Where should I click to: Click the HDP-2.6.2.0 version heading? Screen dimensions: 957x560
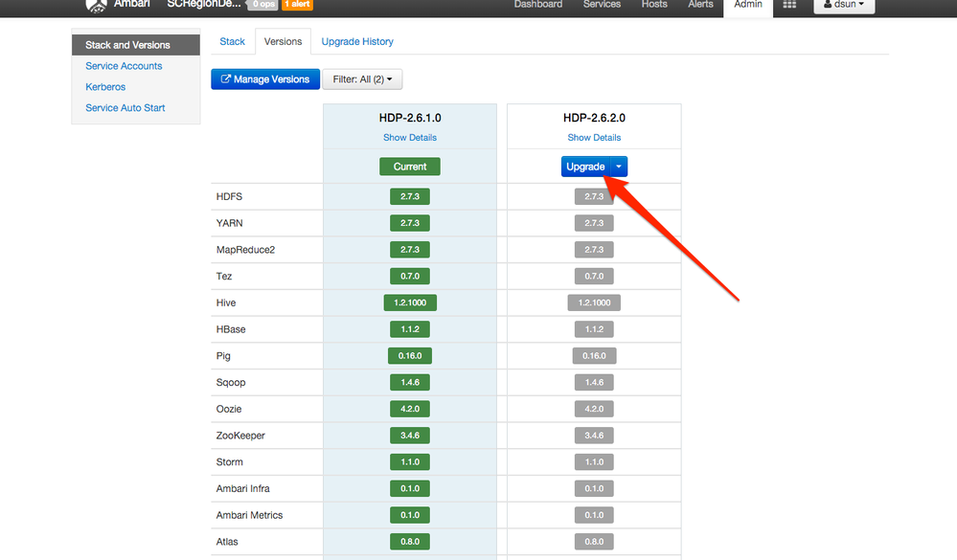pyautogui.click(x=594, y=118)
